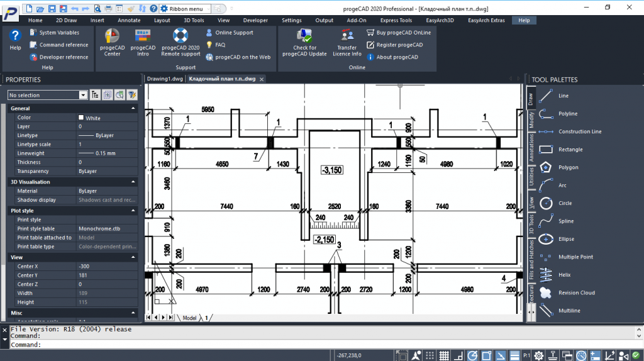Select the Polyline tool in Tool Palettes
644x361 pixels.
pyautogui.click(x=568, y=114)
